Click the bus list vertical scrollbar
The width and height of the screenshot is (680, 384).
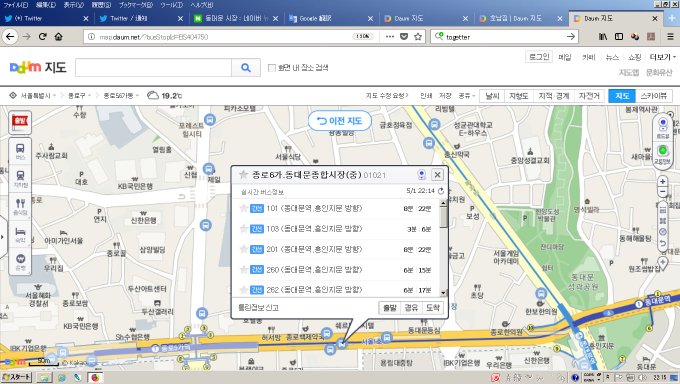(x=443, y=247)
